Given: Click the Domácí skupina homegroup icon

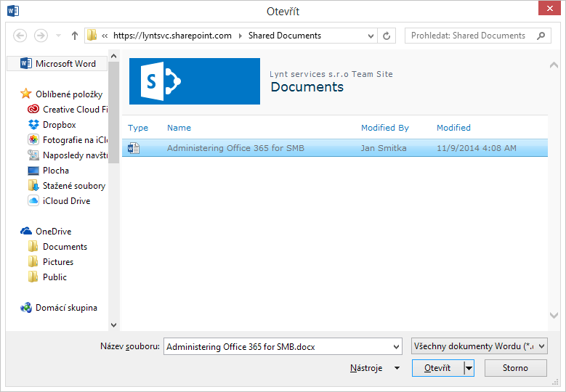Looking at the screenshot, I should click(26, 308).
